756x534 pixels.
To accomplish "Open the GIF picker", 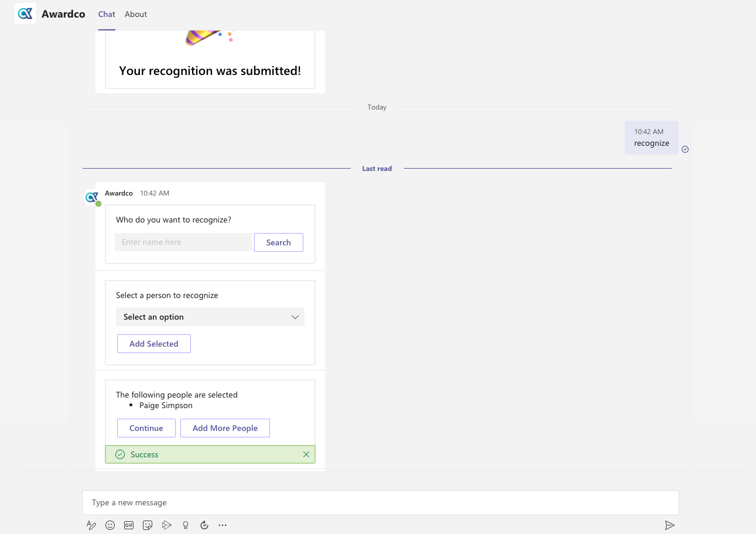I will pyautogui.click(x=129, y=525).
